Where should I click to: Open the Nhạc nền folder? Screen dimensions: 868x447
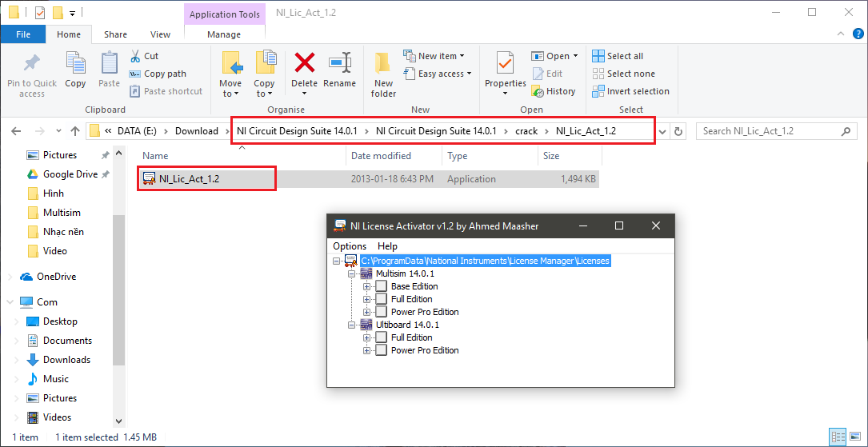tap(63, 232)
